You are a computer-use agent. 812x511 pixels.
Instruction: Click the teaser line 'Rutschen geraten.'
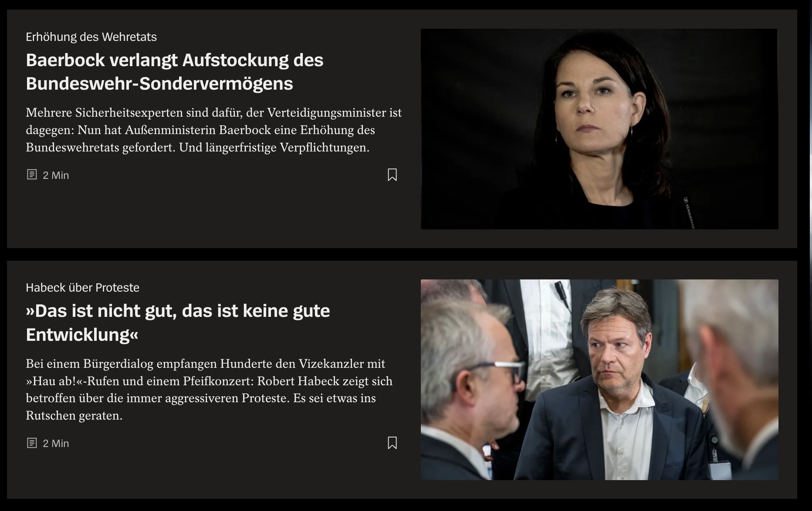(74, 415)
